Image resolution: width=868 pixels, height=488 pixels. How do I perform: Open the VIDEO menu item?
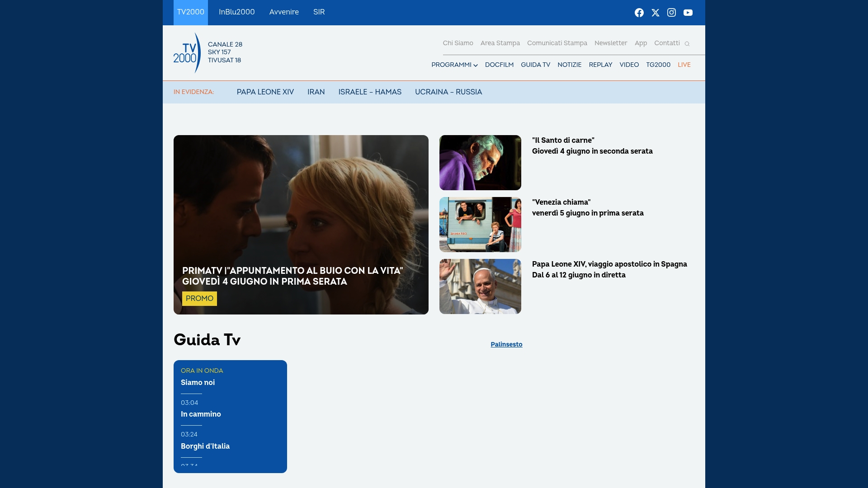(x=629, y=65)
